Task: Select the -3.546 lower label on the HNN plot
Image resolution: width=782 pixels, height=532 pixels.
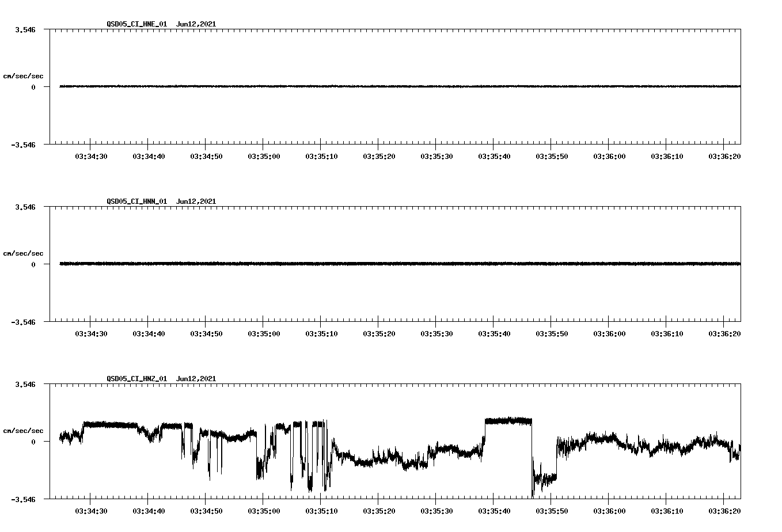Action: pyautogui.click(x=23, y=322)
